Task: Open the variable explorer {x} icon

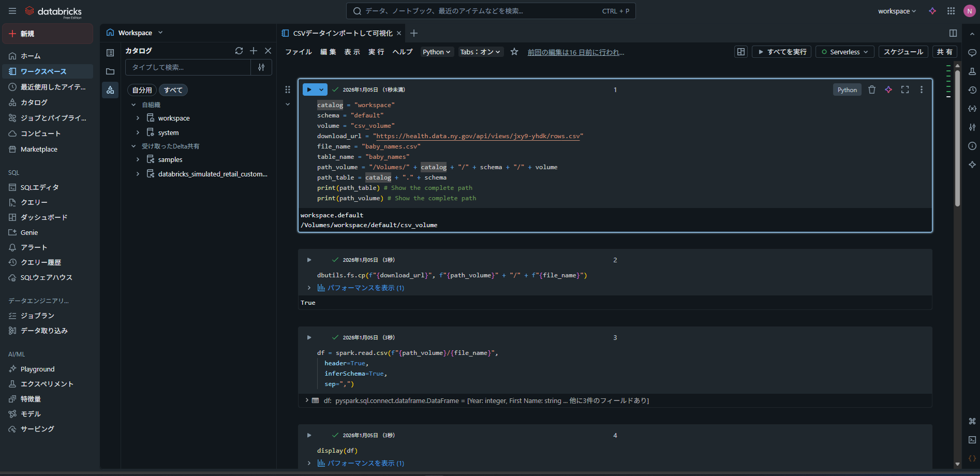Action: click(972, 108)
